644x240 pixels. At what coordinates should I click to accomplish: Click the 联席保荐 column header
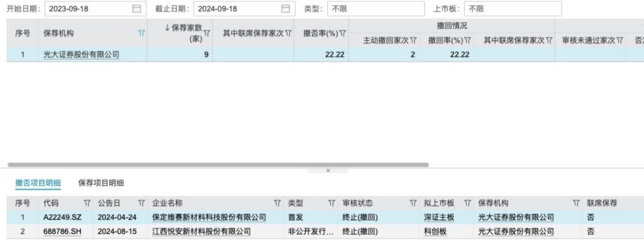[602, 203]
